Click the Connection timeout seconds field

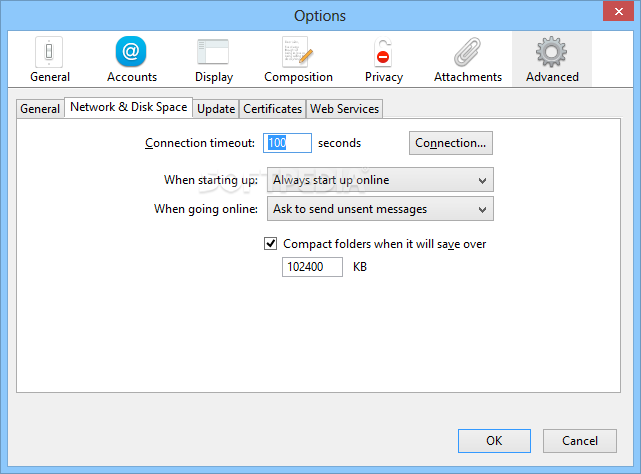point(287,143)
